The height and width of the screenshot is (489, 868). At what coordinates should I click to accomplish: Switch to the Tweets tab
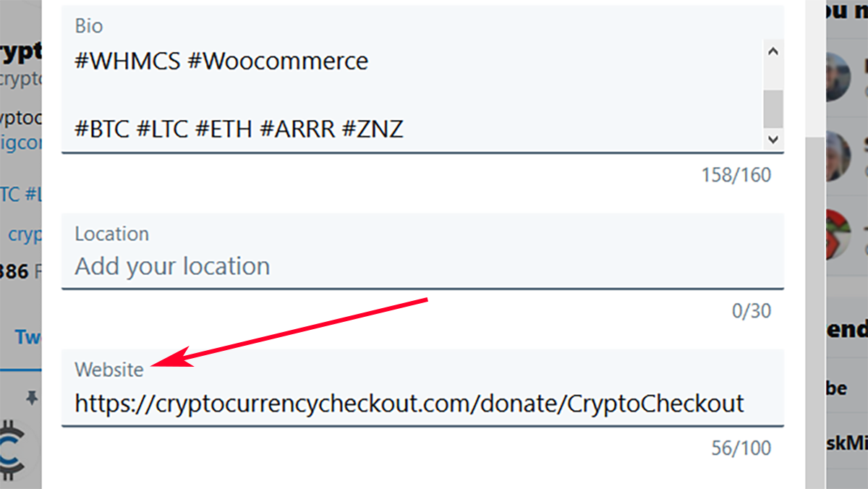pos(29,337)
